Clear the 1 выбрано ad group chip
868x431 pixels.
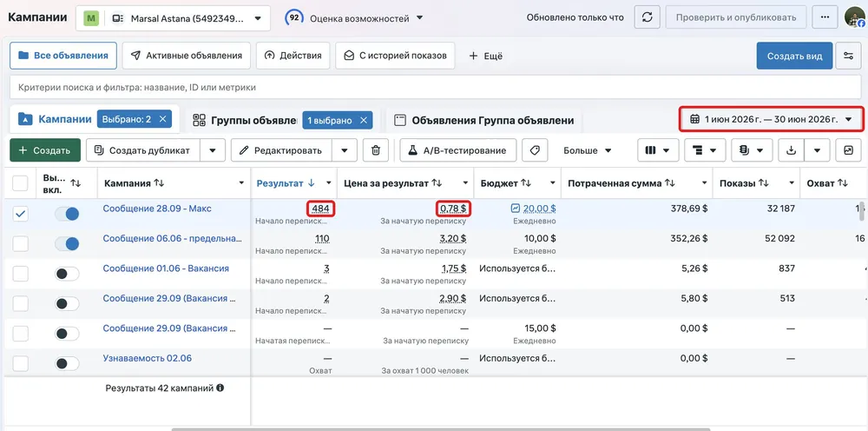[x=363, y=120]
